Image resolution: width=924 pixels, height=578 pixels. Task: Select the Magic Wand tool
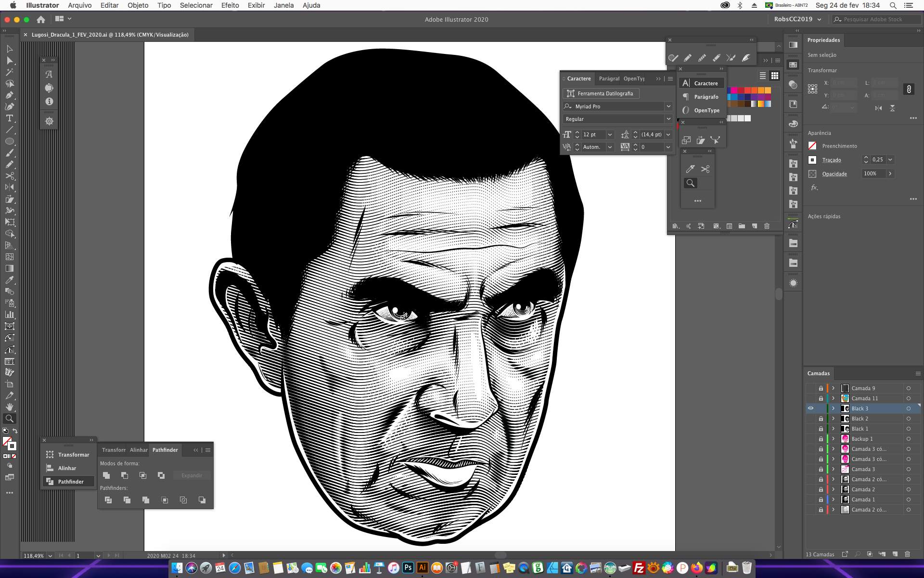(x=10, y=72)
